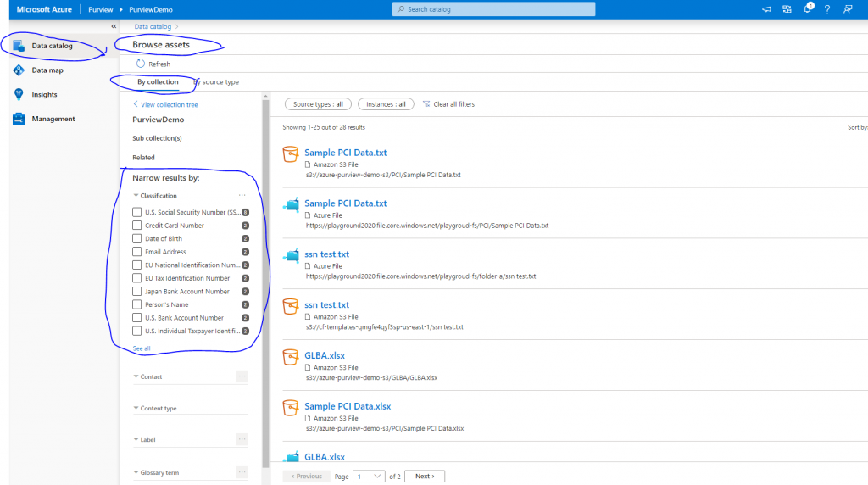Click Azure File icon beside second Sample PCI Data.txt

(x=292, y=205)
